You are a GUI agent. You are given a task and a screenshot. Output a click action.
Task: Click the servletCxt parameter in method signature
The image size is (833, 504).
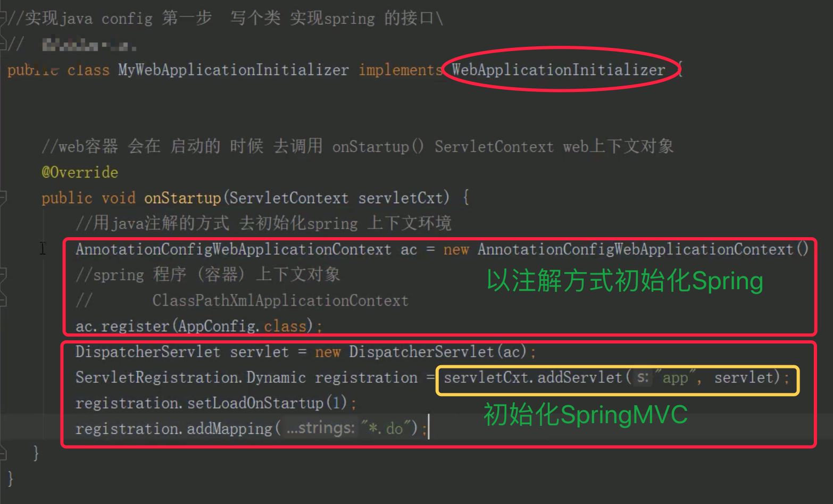point(400,198)
